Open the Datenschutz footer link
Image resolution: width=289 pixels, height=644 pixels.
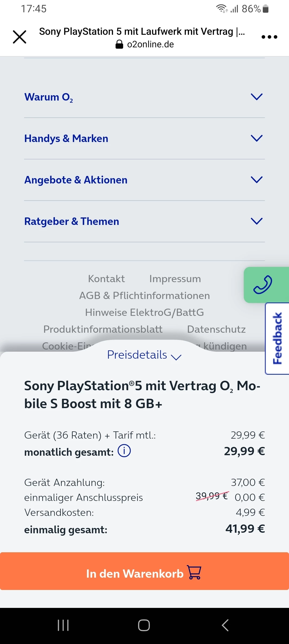[x=216, y=329]
